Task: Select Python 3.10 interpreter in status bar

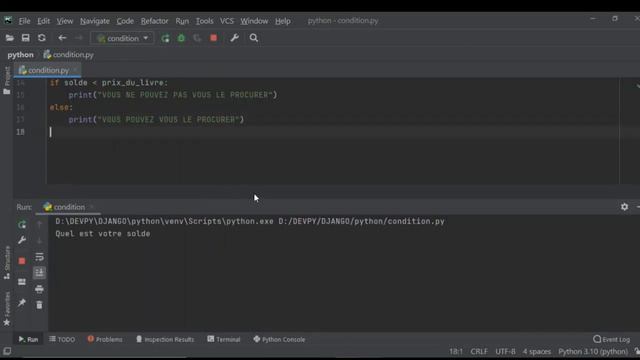Action: click(x=593, y=351)
